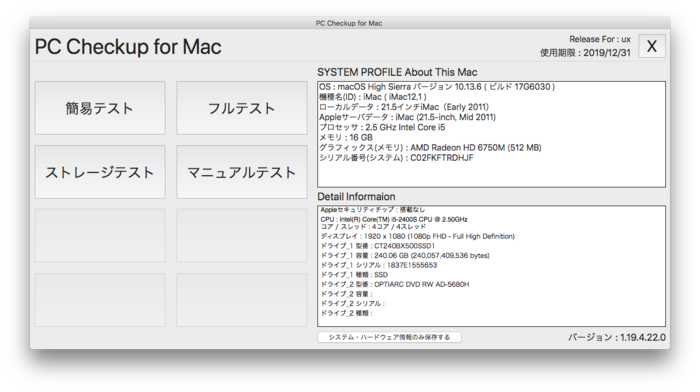
Task: Open the マニュアルテスト manual test
Action: 242,172
